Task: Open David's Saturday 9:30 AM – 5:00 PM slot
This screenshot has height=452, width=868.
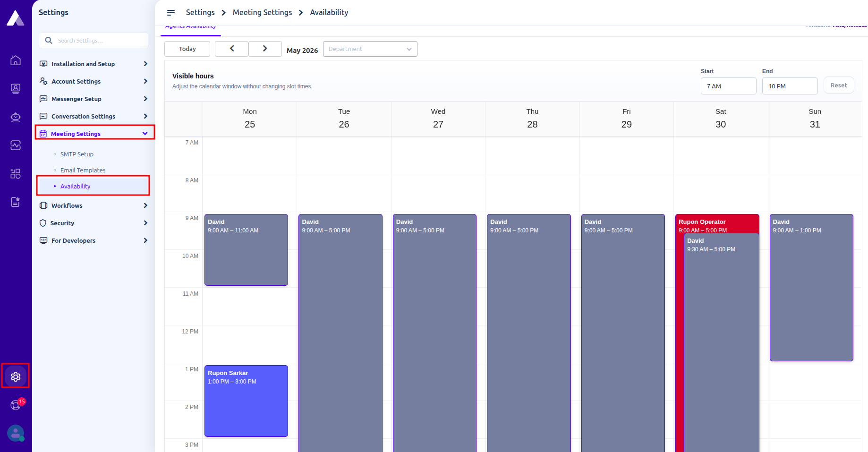Action: click(721, 342)
